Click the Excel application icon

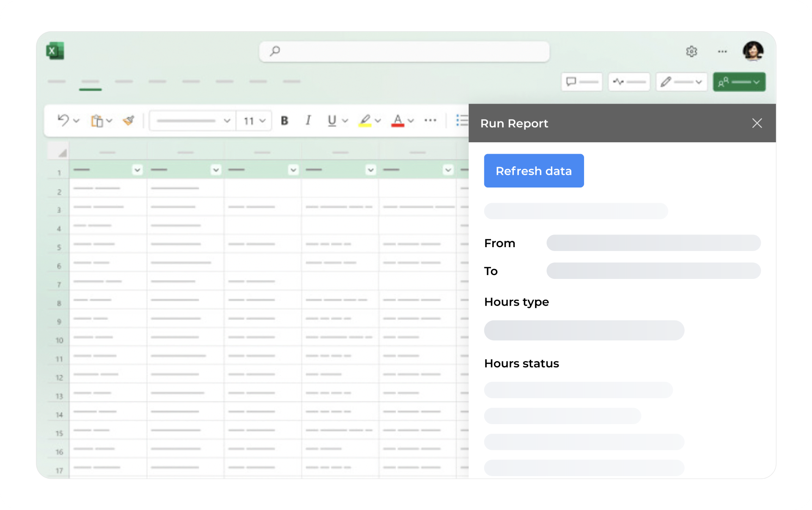point(55,51)
